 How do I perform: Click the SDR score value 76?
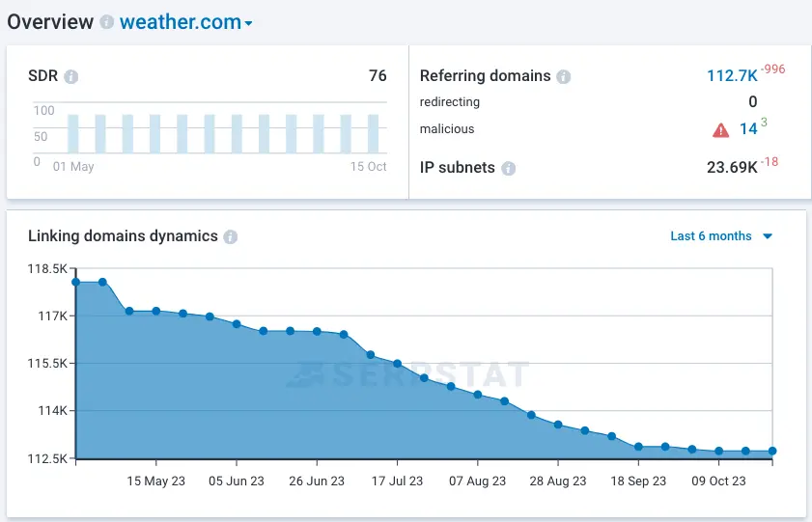click(x=378, y=76)
